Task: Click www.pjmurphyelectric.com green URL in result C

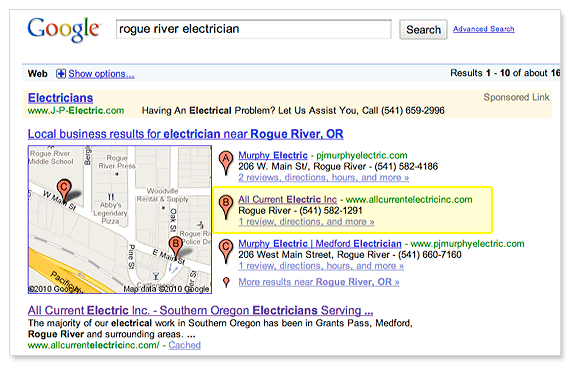Action: click(467, 244)
